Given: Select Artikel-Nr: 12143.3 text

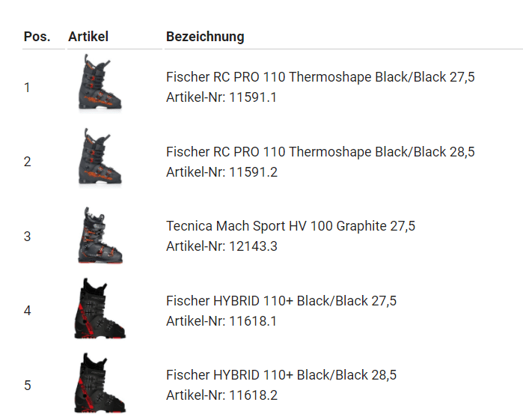Looking at the screenshot, I should click(221, 246).
